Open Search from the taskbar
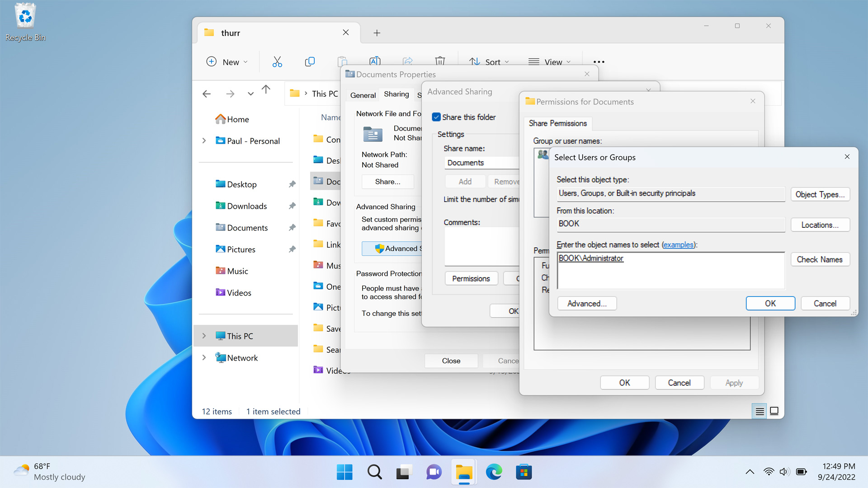Image resolution: width=868 pixels, height=488 pixels. click(x=374, y=472)
